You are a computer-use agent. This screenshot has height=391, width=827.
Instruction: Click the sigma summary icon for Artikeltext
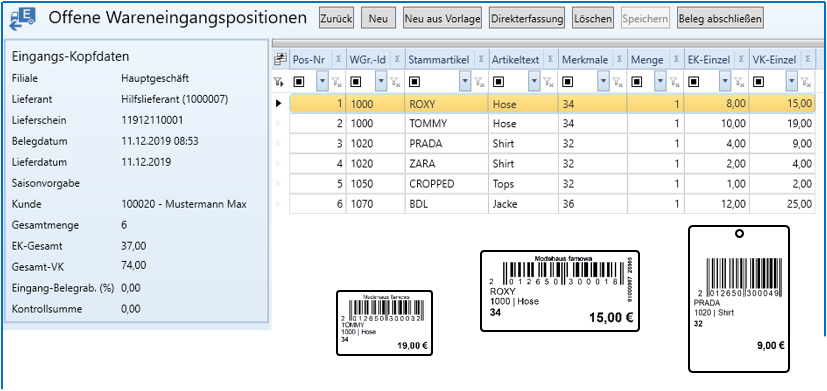coord(550,60)
